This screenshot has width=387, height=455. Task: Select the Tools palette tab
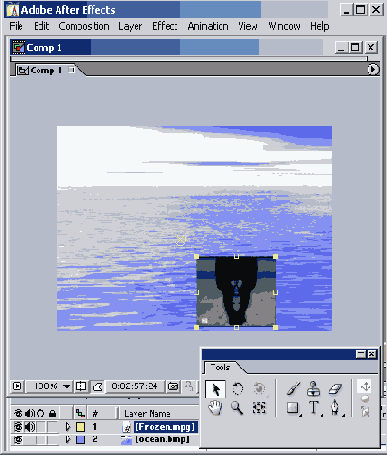(x=220, y=367)
